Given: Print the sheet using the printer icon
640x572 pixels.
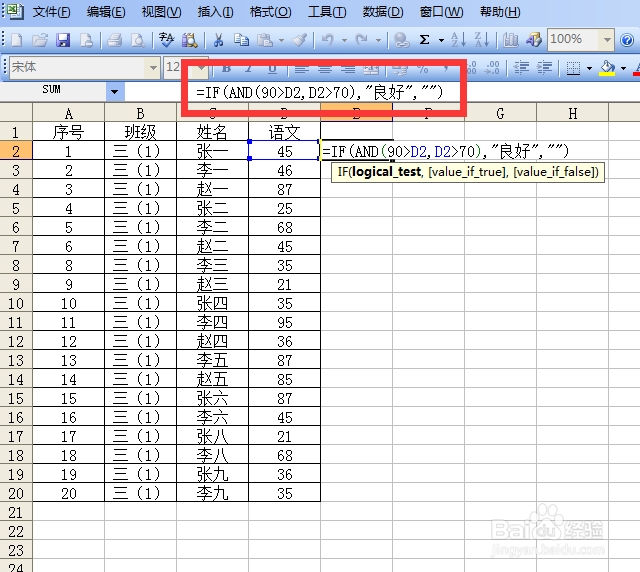Looking at the screenshot, I should 115,40.
